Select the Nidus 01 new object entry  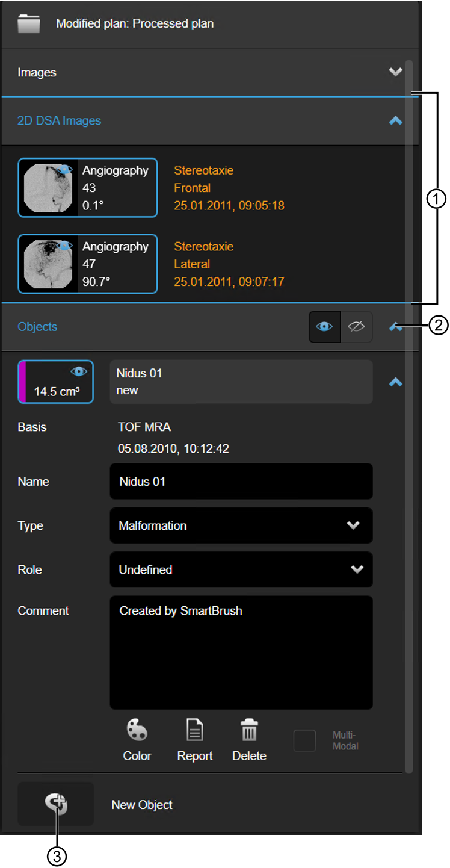241,382
